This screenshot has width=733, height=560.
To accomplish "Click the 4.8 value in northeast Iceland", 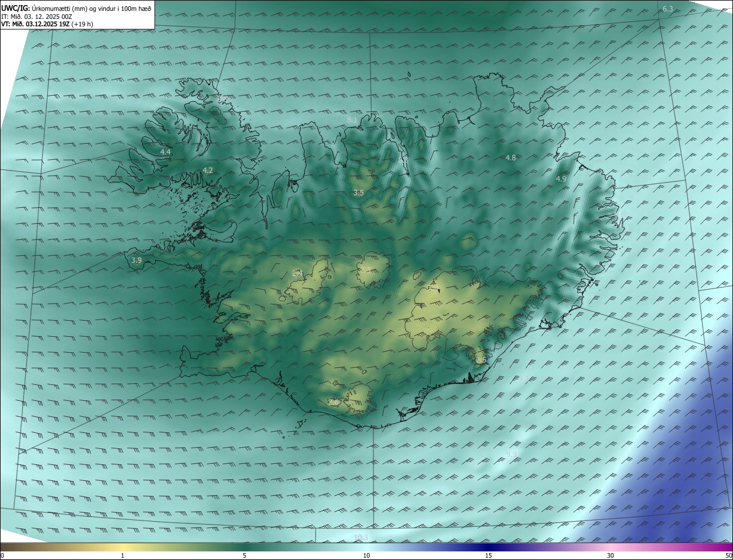I will point(511,157).
